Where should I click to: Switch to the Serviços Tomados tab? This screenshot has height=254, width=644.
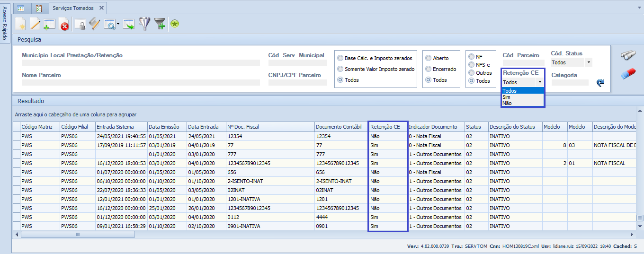click(x=73, y=8)
